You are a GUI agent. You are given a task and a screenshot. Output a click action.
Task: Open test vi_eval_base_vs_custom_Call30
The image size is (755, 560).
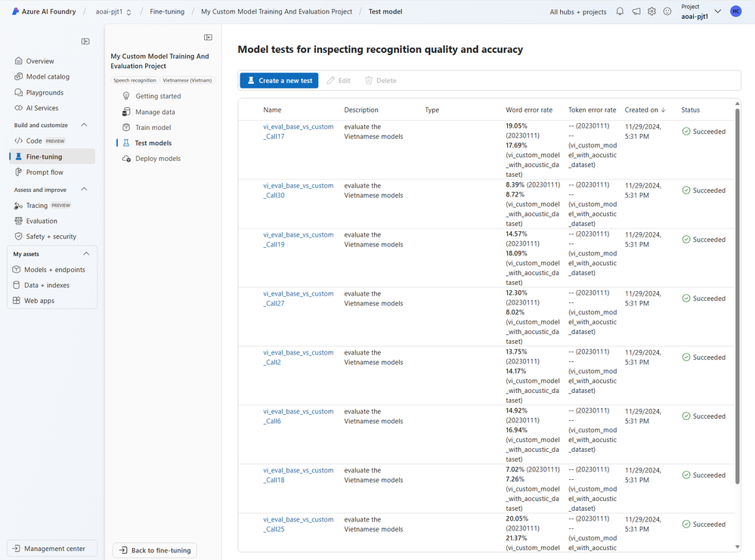(298, 190)
